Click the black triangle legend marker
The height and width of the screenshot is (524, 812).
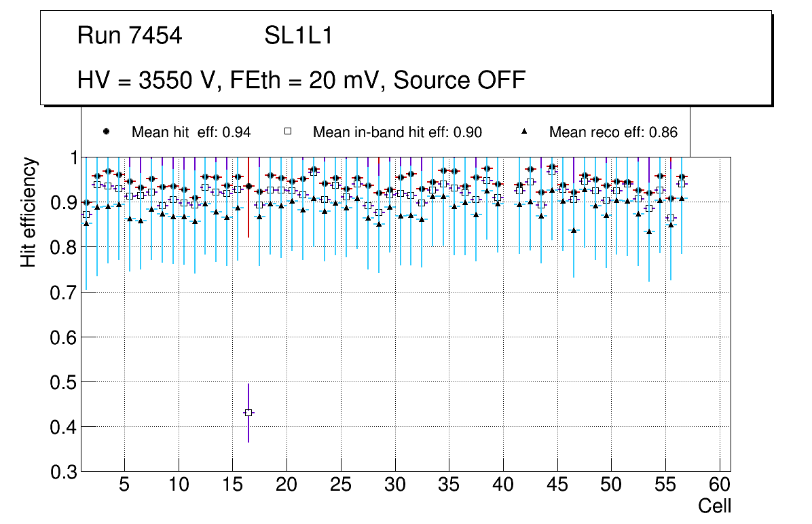[524, 132]
